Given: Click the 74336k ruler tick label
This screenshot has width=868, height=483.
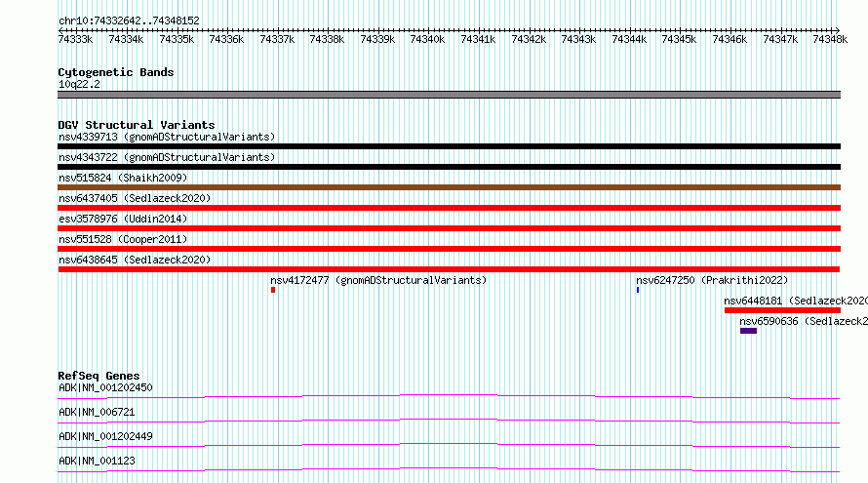Looking at the screenshot, I should tap(226, 39).
